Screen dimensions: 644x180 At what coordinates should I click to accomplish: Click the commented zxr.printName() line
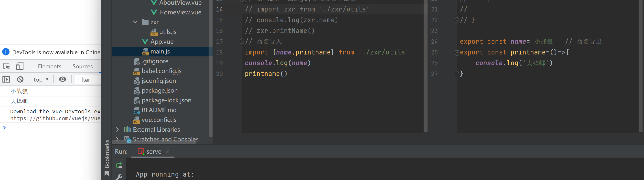point(279,31)
